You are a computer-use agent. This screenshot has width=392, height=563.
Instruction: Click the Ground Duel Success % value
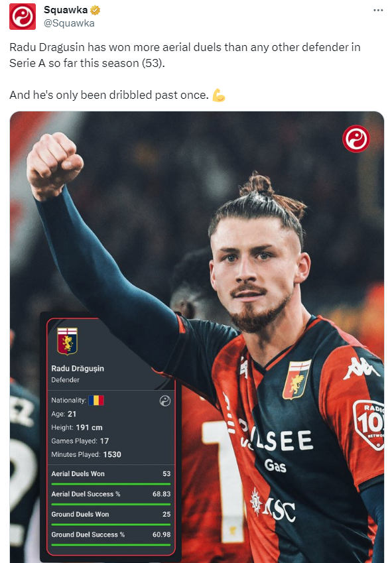[162, 534]
